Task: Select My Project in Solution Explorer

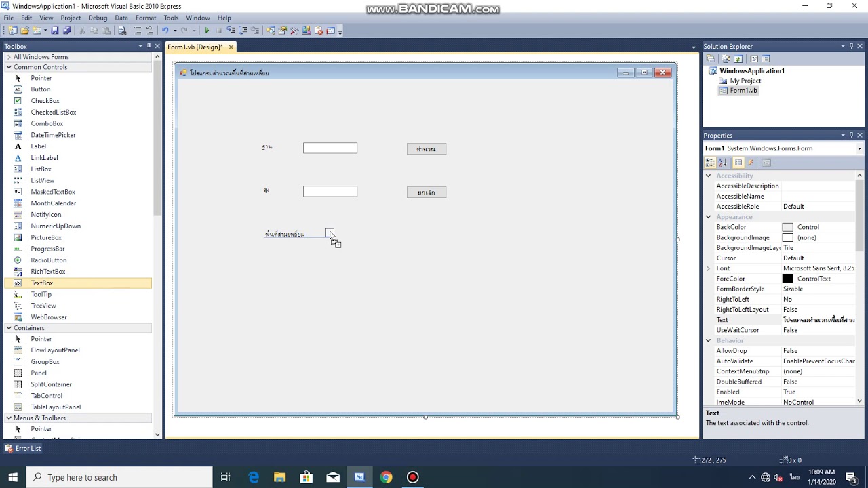Action: (x=745, y=81)
